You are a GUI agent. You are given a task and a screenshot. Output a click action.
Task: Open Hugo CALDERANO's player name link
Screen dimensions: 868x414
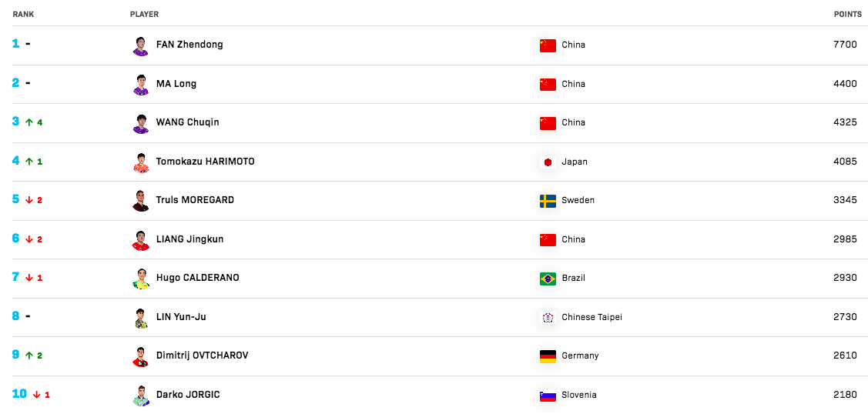click(198, 278)
